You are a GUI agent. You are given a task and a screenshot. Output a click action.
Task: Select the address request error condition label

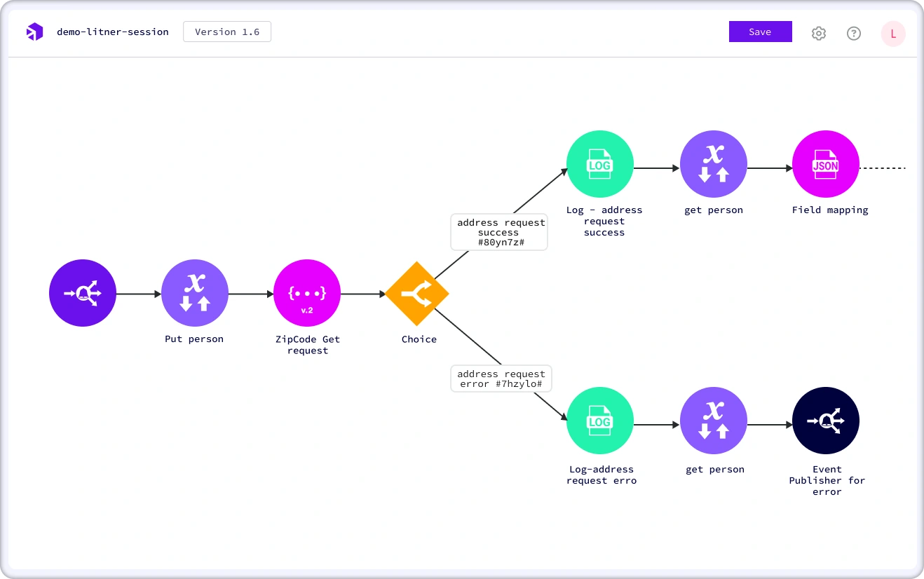(x=501, y=379)
